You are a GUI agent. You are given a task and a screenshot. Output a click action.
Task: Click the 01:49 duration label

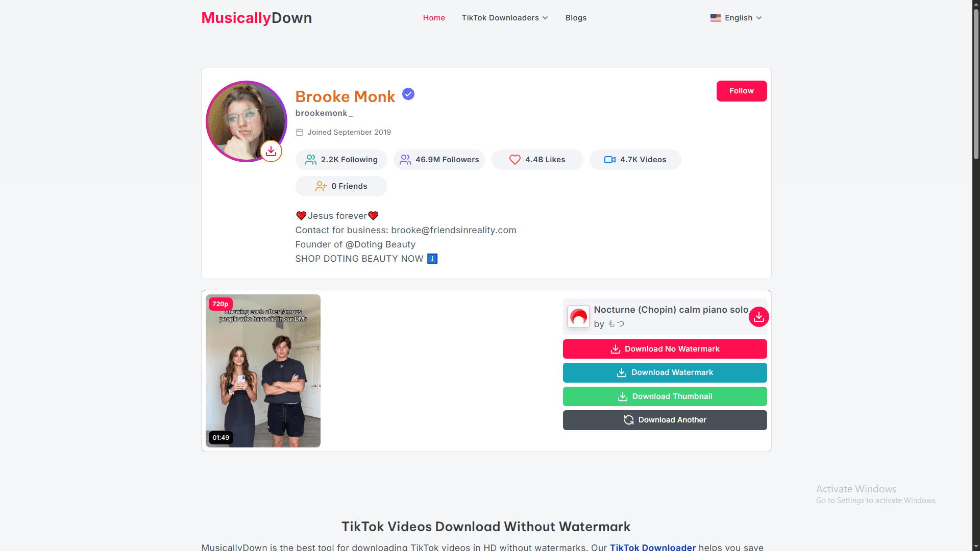coord(221,438)
